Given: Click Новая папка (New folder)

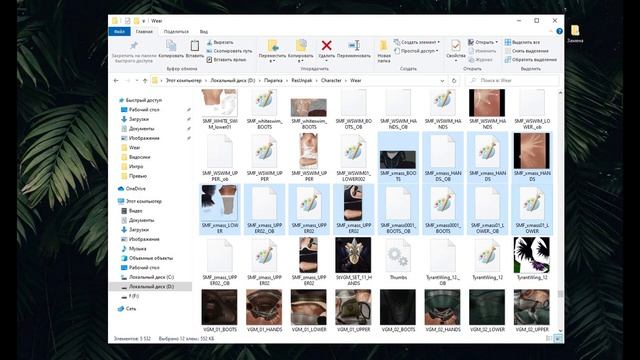Looking at the screenshot, I should tap(384, 51).
